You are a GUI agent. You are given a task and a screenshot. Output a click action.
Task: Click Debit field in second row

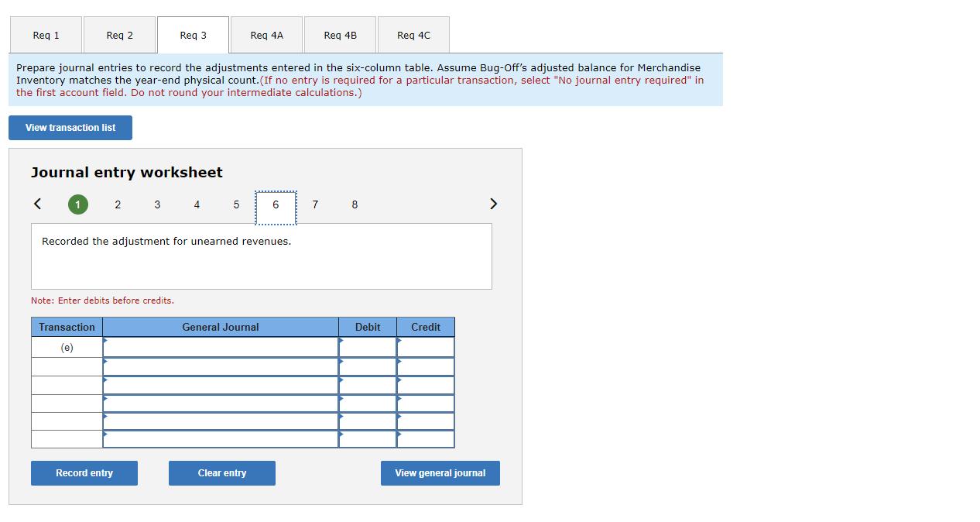coord(368,366)
